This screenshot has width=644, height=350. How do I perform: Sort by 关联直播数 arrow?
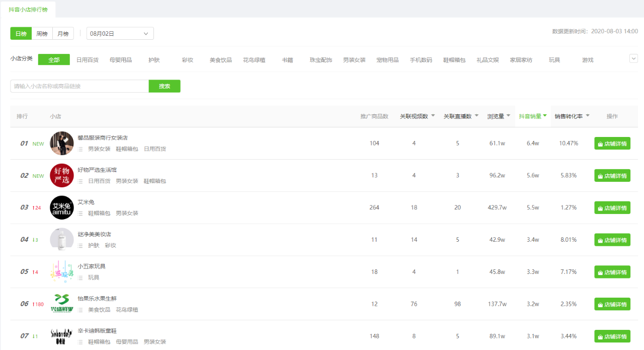tap(476, 116)
